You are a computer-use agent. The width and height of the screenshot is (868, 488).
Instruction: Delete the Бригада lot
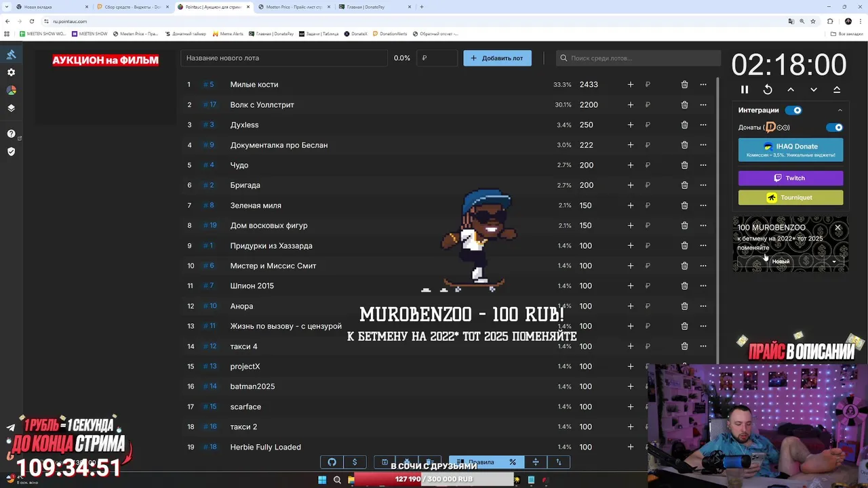tap(684, 185)
